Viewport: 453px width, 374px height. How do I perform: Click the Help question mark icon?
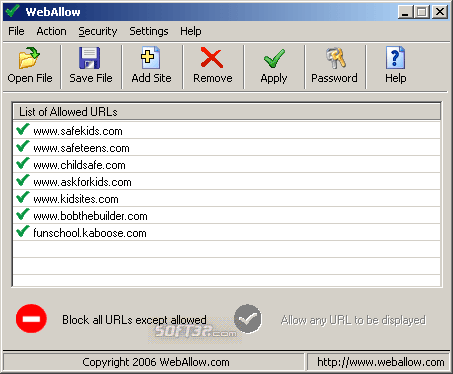pos(395,58)
